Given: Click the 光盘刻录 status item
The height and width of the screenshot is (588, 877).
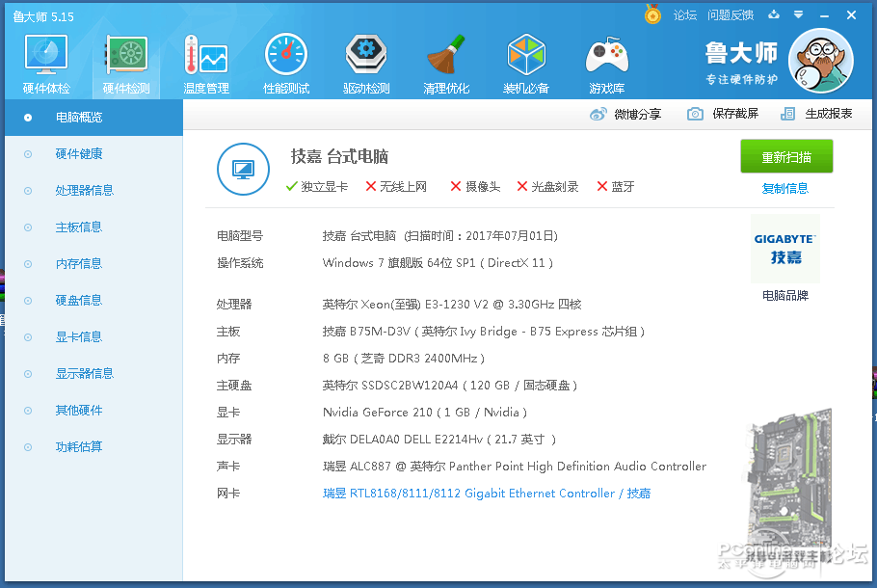Looking at the screenshot, I should (547, 187).
